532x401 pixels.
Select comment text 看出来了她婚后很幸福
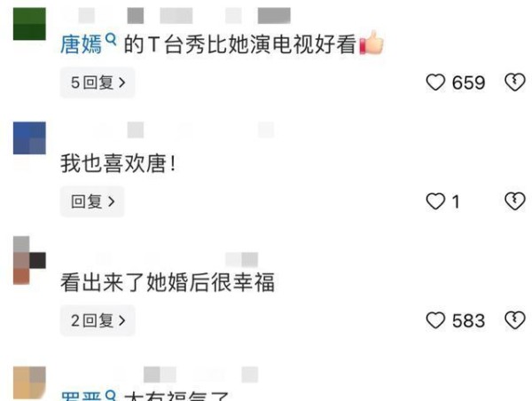(168, 282)
